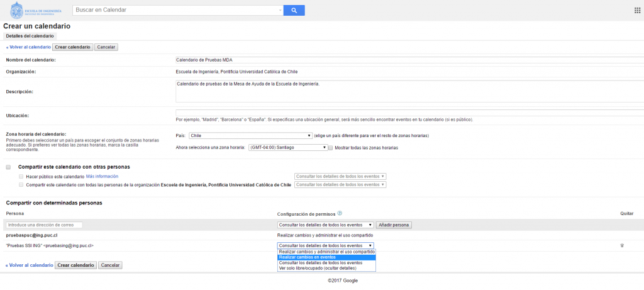Image resolution: width=644 pixels, height=290 pixels.
Task: Toggle Compartir este calendario con otras personas
Action: [x=8, y=167]
